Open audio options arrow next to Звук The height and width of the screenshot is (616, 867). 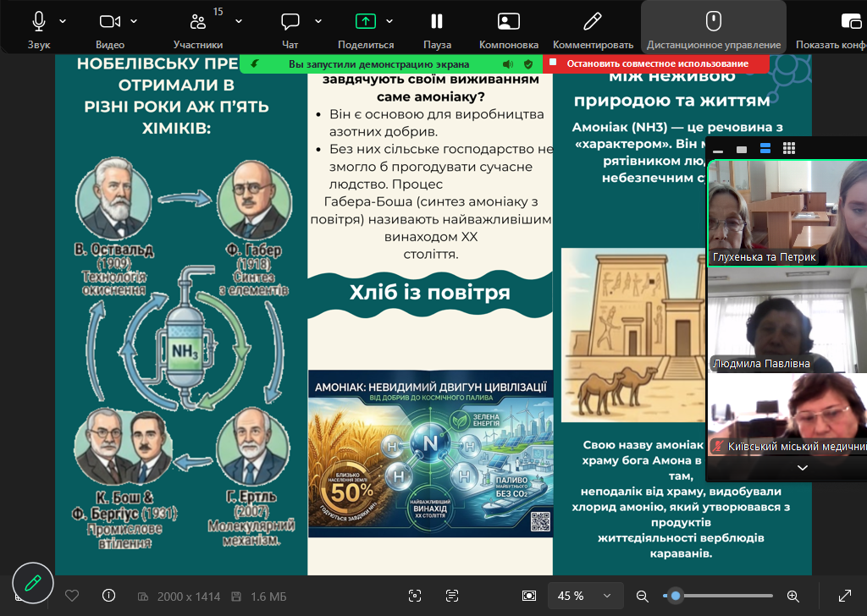[x=63, y=21]
